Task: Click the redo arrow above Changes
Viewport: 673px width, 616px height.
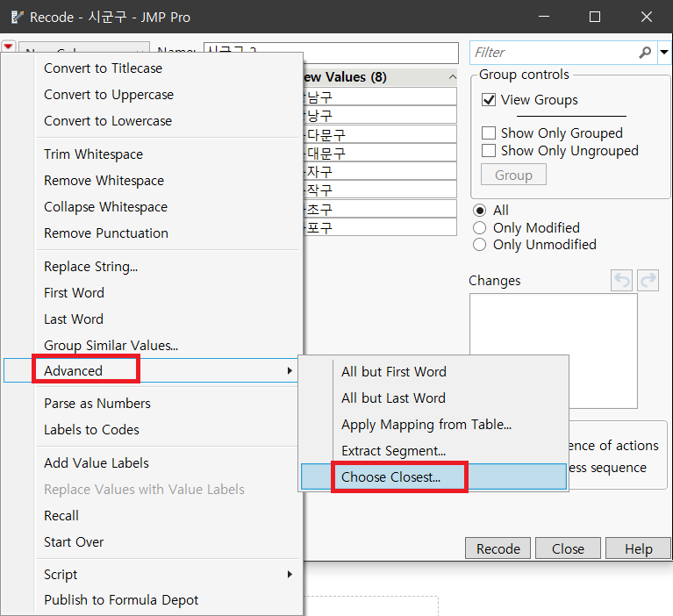Action: coord(648,280)
